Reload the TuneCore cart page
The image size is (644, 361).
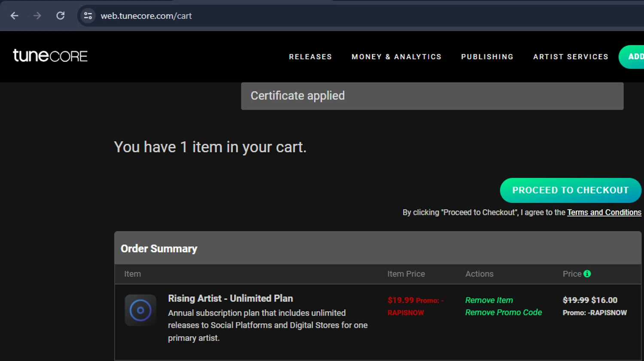[61, 16]
